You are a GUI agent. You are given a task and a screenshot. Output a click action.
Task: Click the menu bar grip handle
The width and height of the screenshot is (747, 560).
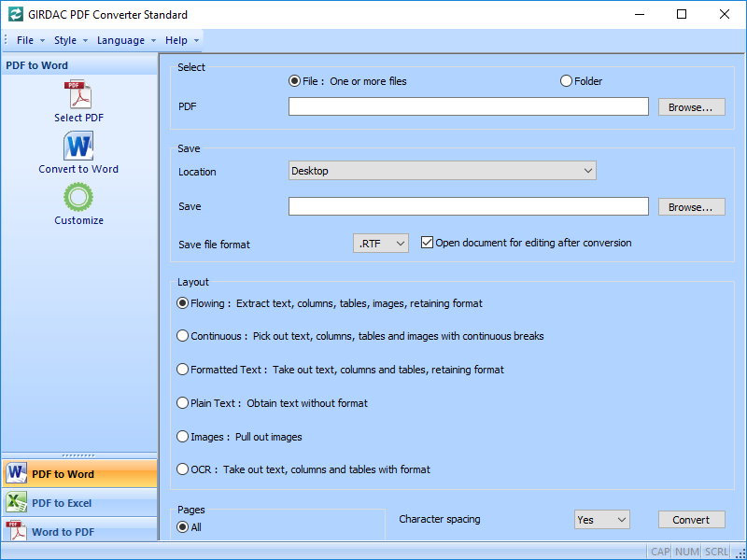6,40
